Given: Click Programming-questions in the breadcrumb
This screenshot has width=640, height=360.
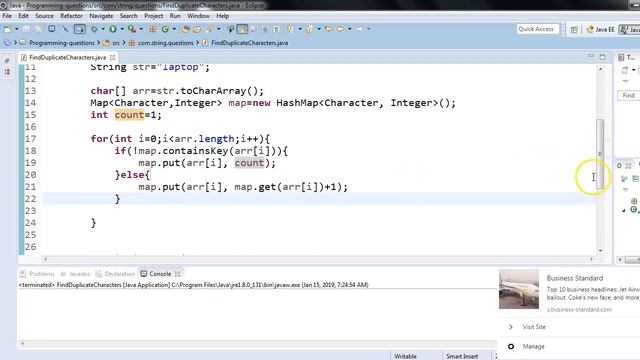Looking at the screenshot, I should (x=62, y=43).
